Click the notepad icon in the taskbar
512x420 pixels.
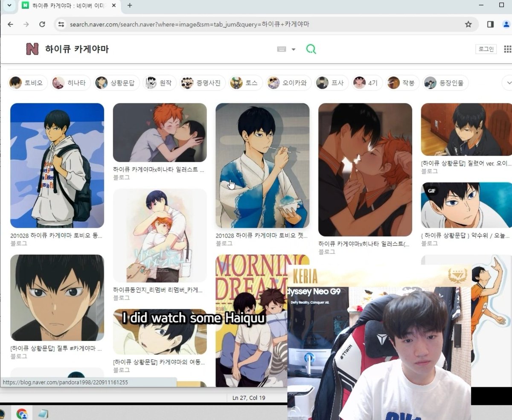43,414
